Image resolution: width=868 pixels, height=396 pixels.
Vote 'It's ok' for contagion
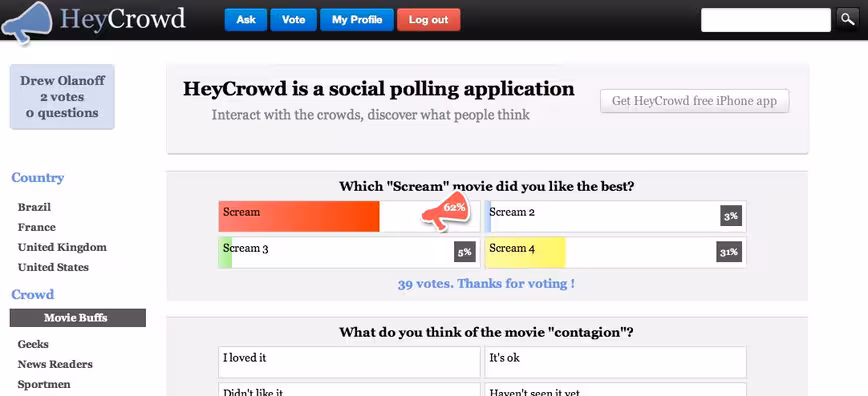coord(616,362)
